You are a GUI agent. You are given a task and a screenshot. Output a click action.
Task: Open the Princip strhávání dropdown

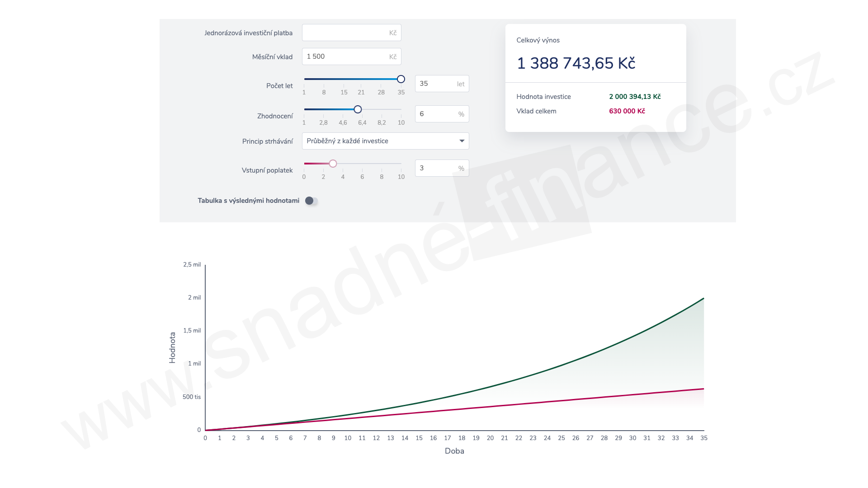pyautogui.click(x=385, y=141)
